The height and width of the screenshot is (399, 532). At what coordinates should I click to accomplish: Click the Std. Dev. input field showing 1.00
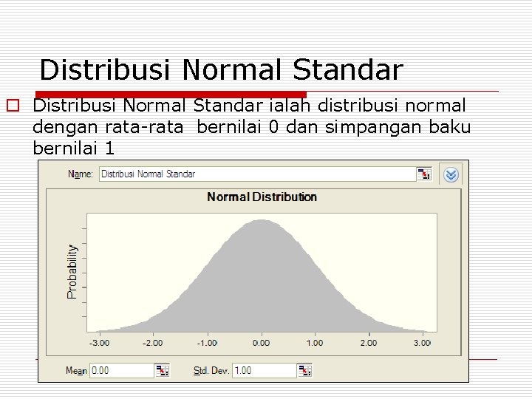pos(265,370)
